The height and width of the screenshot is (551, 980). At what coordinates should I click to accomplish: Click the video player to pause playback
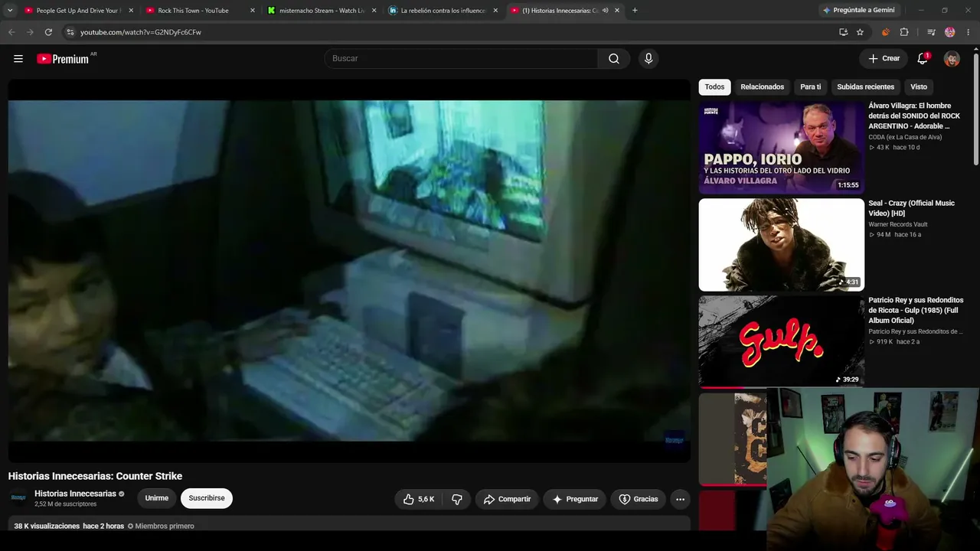349,271
